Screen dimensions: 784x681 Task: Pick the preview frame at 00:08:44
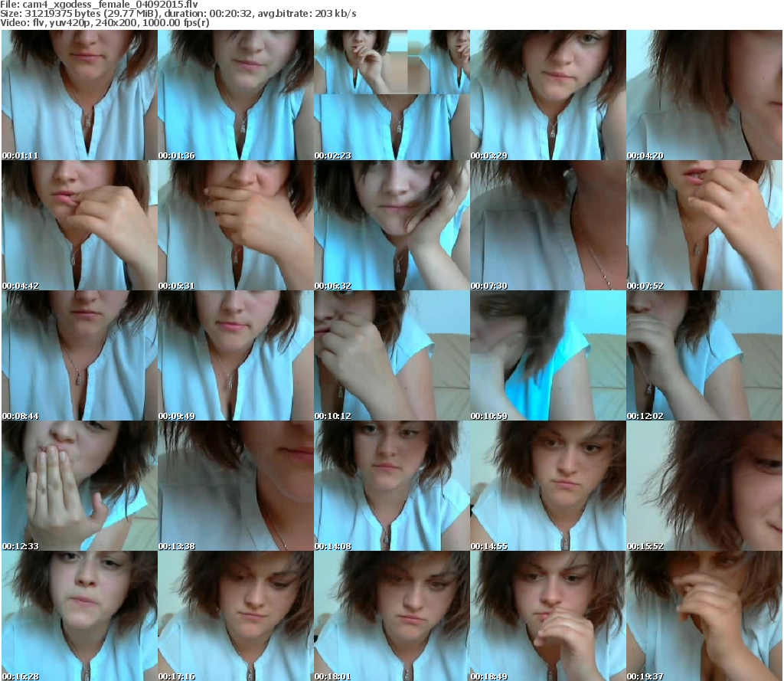click(80, 355)
